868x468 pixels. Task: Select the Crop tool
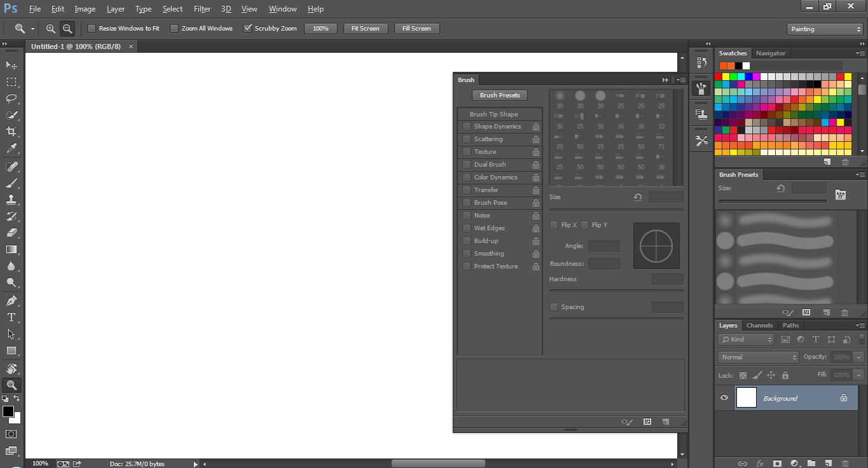[x=11, y=132]
